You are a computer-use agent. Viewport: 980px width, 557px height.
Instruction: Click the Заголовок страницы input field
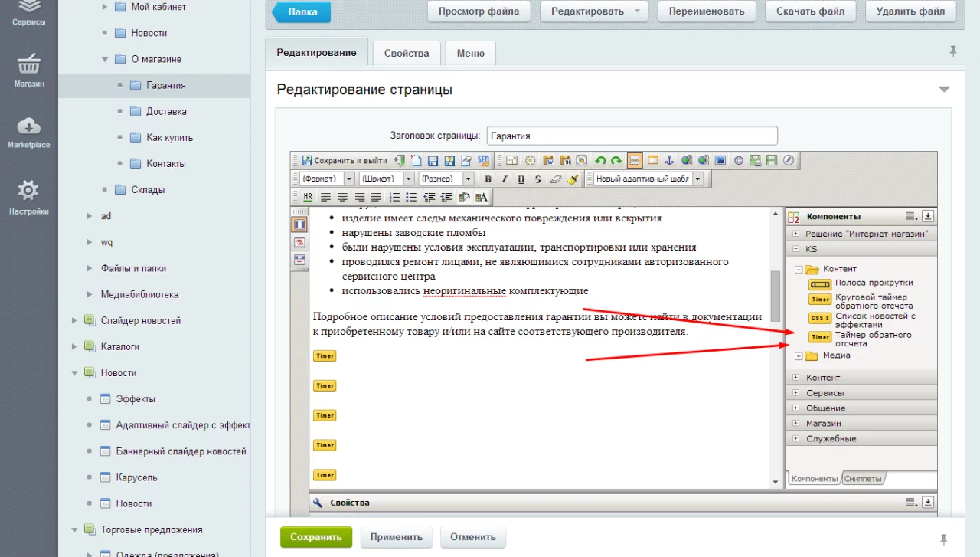point(632,136)
